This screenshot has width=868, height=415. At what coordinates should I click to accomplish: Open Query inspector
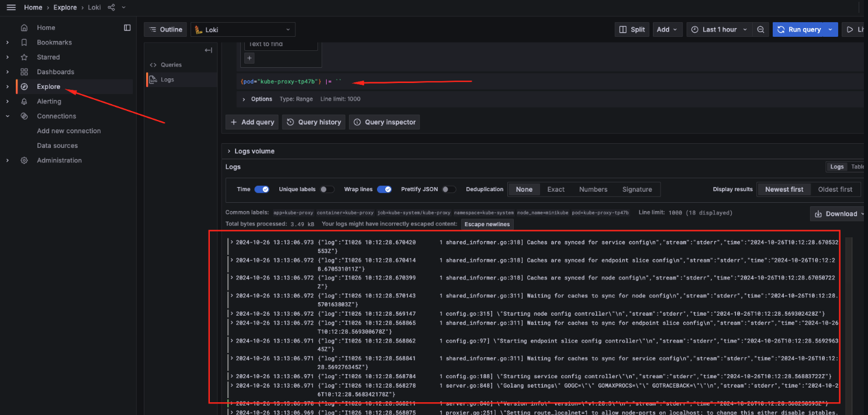pyautogui.click(x=385, y=122)
